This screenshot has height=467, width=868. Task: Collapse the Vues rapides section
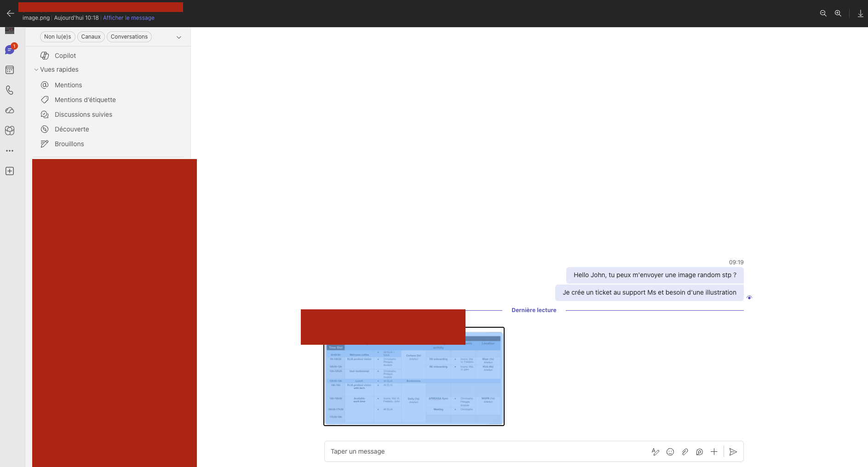56,69
